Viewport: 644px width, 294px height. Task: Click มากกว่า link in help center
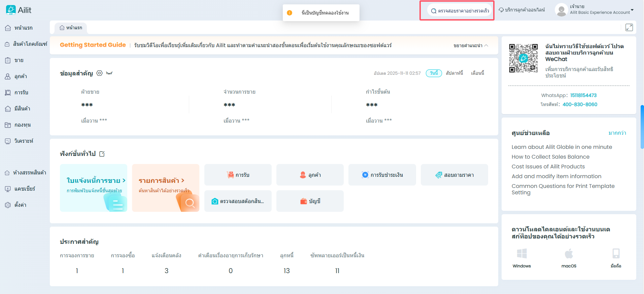(x=617, y=133)
